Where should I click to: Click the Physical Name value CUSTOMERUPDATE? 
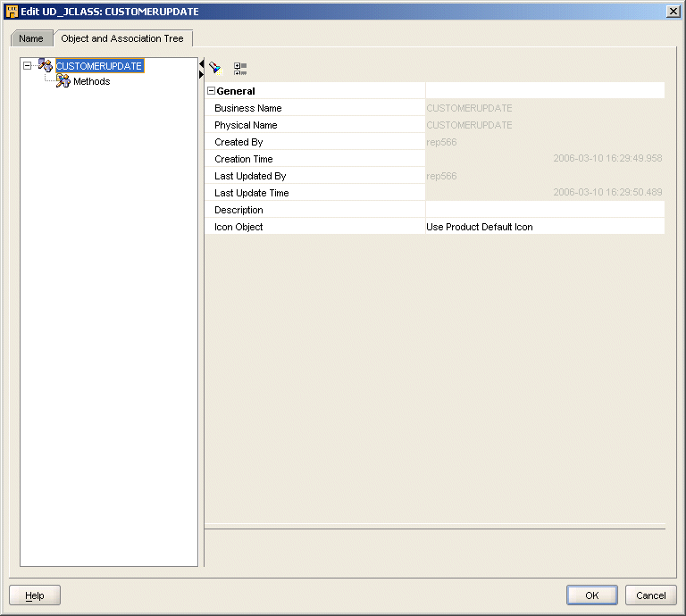pyautogui.click(x=469, y=125)
